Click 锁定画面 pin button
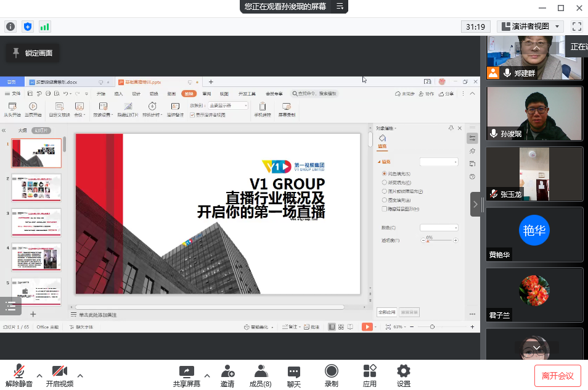588x390 pixels. [33, 53]
